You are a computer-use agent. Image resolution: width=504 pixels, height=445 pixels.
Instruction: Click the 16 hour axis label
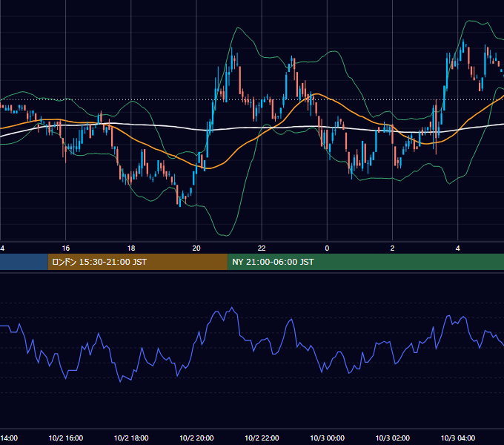(x=65, y=248)
